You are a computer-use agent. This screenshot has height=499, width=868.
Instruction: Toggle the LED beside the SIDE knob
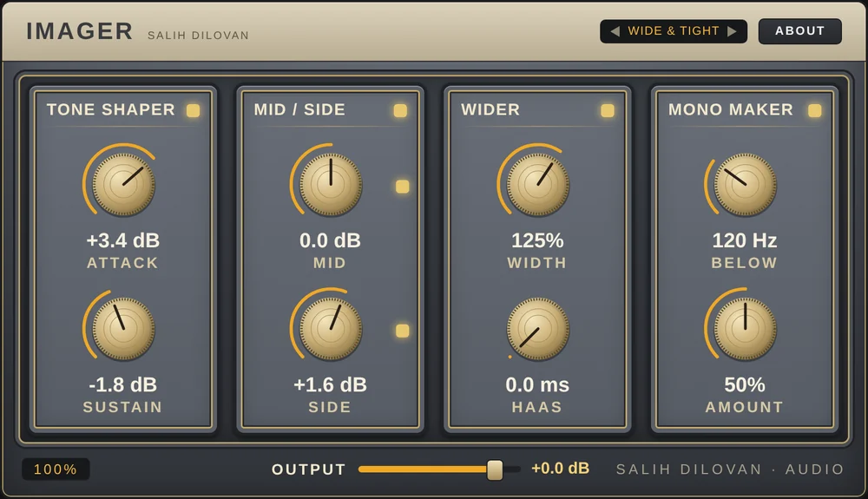pyautogui.click(x=403, y=331)
